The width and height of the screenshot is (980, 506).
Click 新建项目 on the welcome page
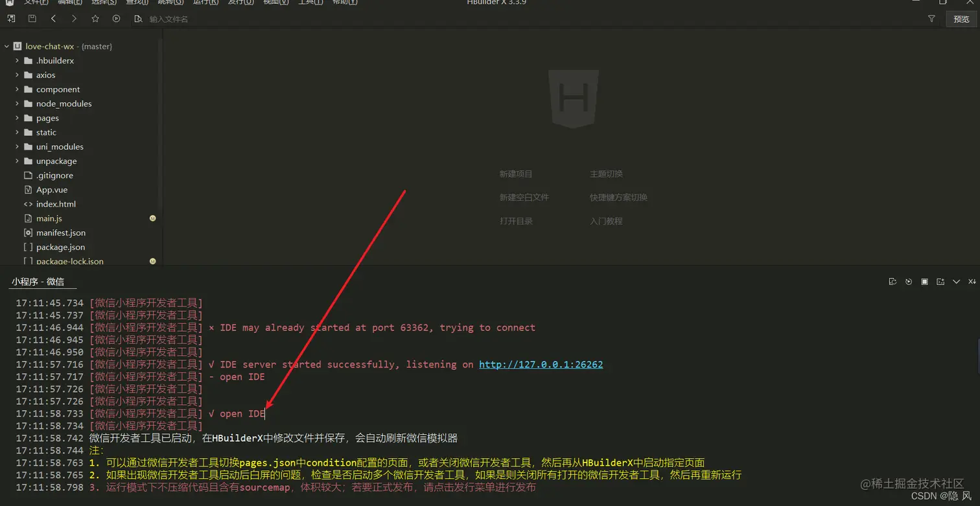(x=516, y=174)
